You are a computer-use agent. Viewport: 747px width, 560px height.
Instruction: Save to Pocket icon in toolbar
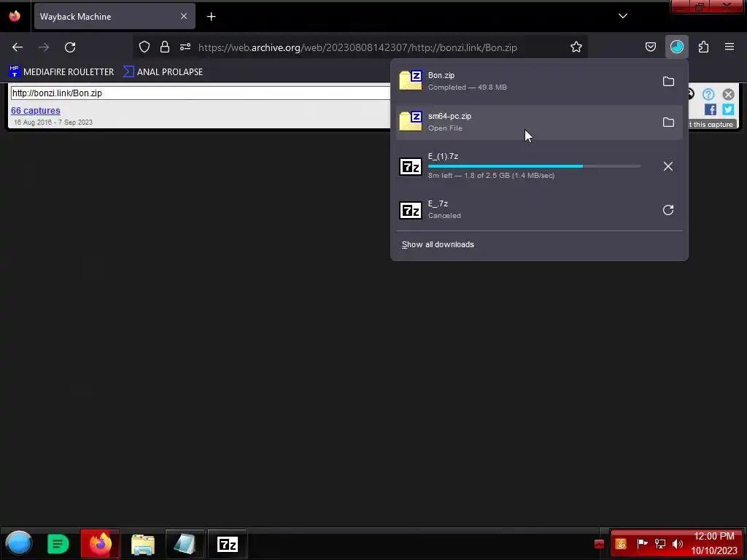[650, 47]
